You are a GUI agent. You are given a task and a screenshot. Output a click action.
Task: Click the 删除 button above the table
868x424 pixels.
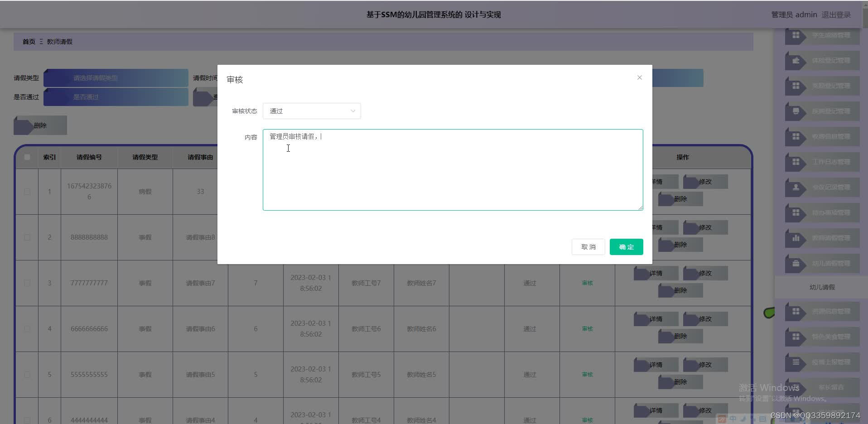(x=40, y=125)
